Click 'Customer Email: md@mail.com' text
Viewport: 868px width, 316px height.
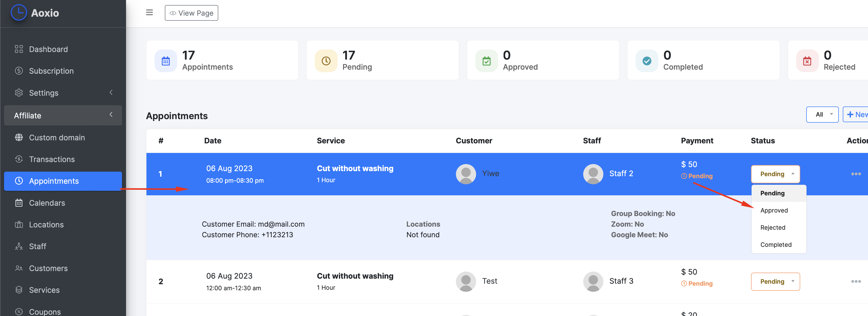pos(253,224)
